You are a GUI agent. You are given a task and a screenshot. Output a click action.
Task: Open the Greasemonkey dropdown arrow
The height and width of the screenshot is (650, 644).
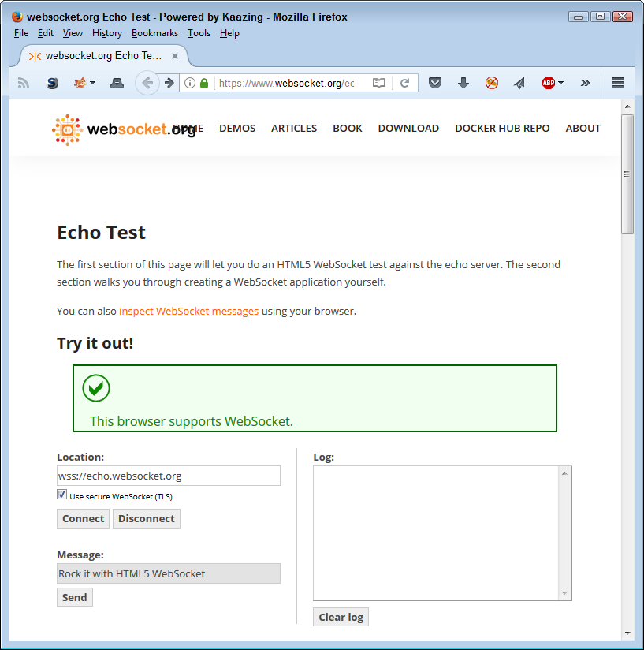(x=93, y=83)
